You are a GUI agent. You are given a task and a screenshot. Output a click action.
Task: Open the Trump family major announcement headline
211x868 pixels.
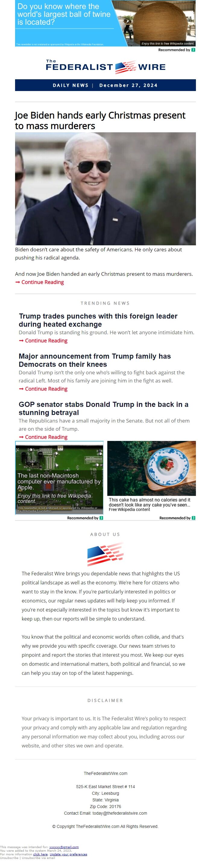tap(95, 360)
